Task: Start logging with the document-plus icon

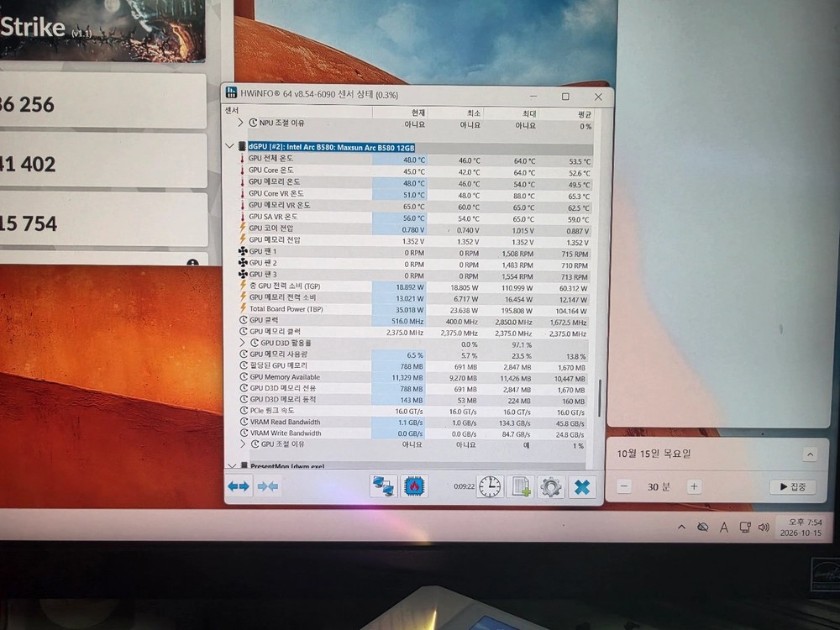Action: [x=521, y=487]
